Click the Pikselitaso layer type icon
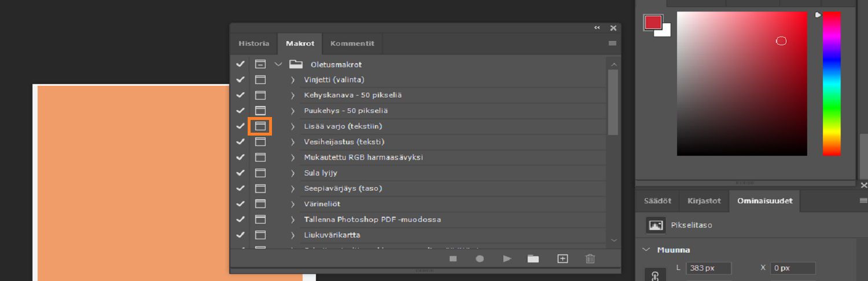This screenshot has height=281, width=868. pyautogui.click(x=656, y=225)
